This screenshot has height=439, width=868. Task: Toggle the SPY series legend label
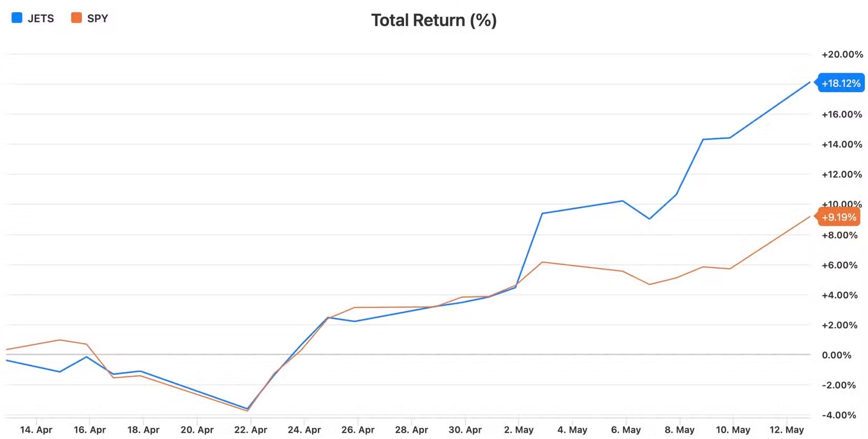point(97,18)
